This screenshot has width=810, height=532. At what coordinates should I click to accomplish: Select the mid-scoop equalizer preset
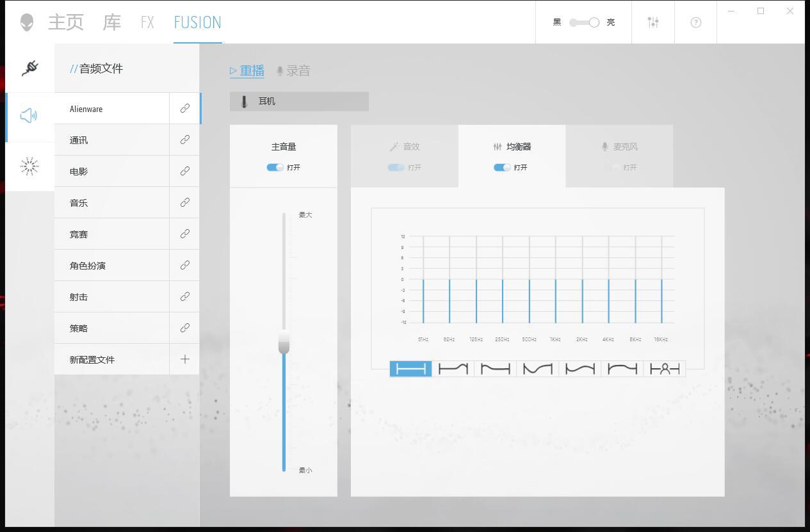(579, 369)
